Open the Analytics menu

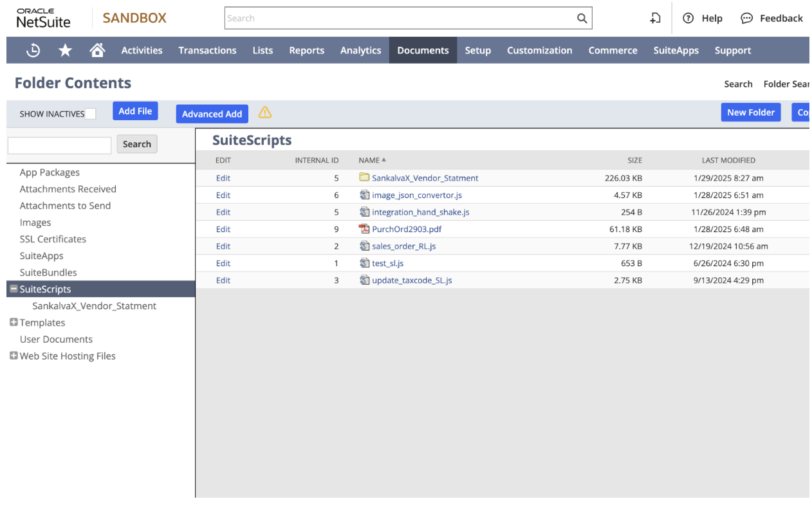[360, 50]
